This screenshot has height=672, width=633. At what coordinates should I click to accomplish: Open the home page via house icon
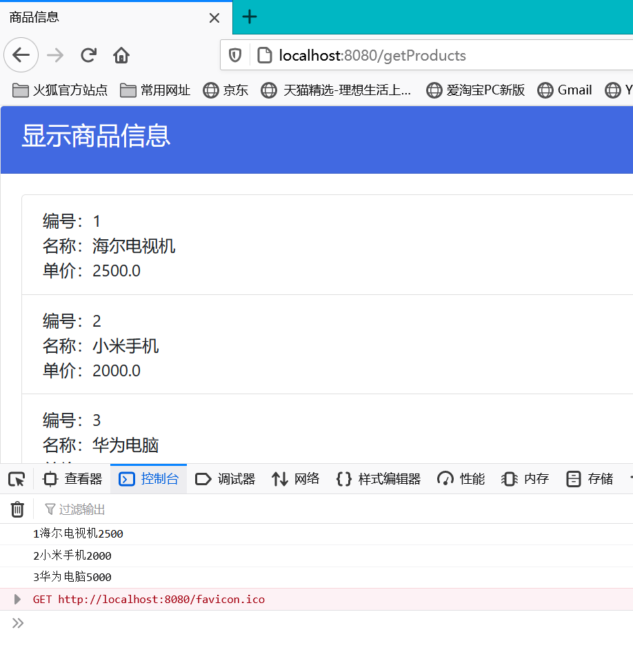point(121,55)
